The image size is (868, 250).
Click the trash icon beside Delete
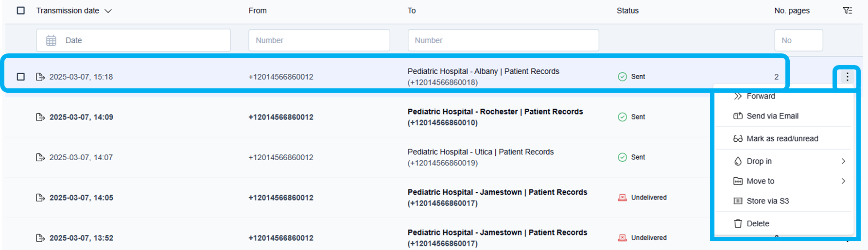[738, 224]
